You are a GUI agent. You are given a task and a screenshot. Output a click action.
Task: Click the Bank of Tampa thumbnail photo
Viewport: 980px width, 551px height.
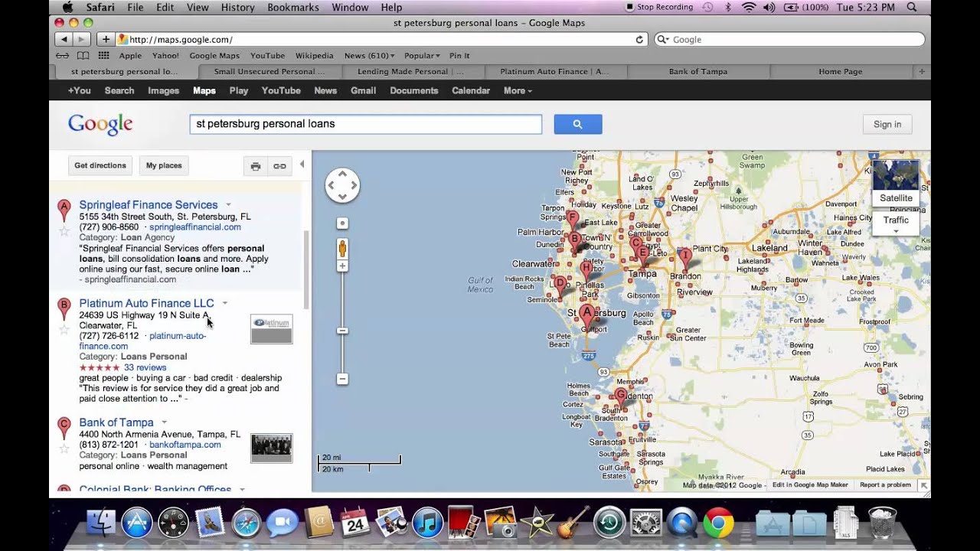271,448
